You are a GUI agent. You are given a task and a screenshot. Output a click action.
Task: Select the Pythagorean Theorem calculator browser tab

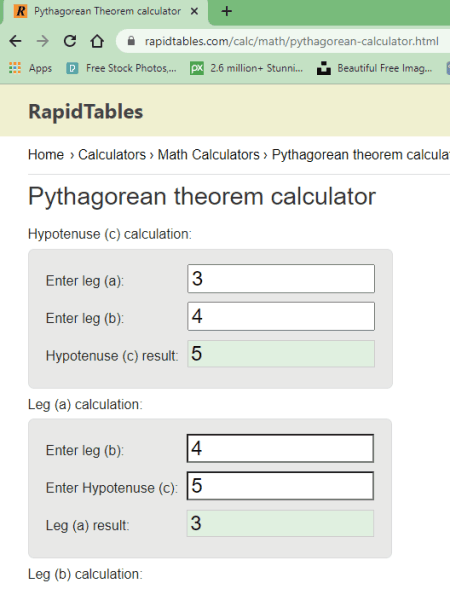(107, 11)
